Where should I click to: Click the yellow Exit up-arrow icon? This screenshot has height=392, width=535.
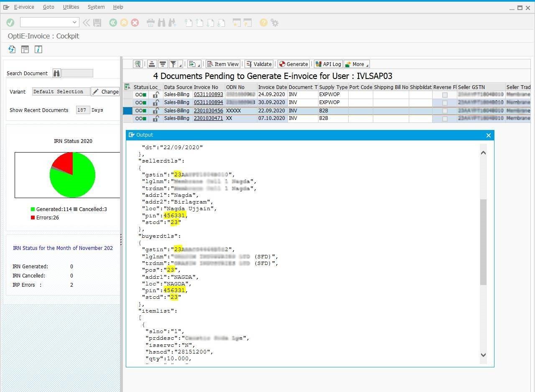coord(124,23)
